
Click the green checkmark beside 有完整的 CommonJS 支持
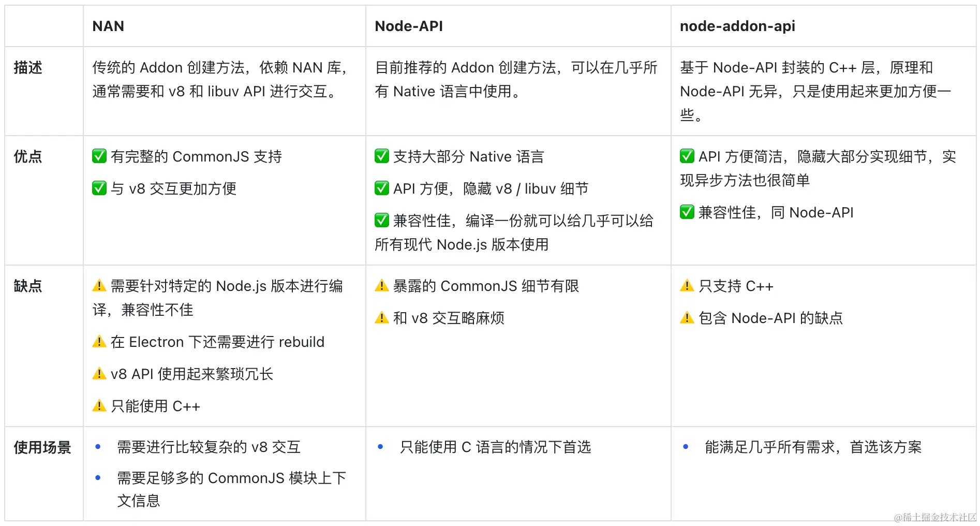99,156
